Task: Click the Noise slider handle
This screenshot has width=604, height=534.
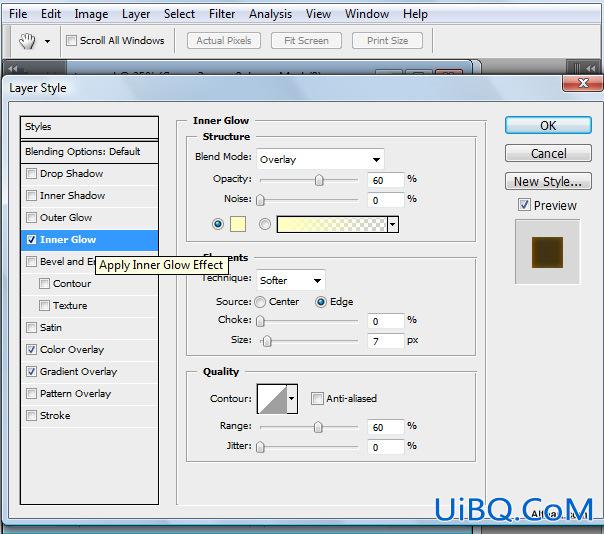Action: [260, 200]
